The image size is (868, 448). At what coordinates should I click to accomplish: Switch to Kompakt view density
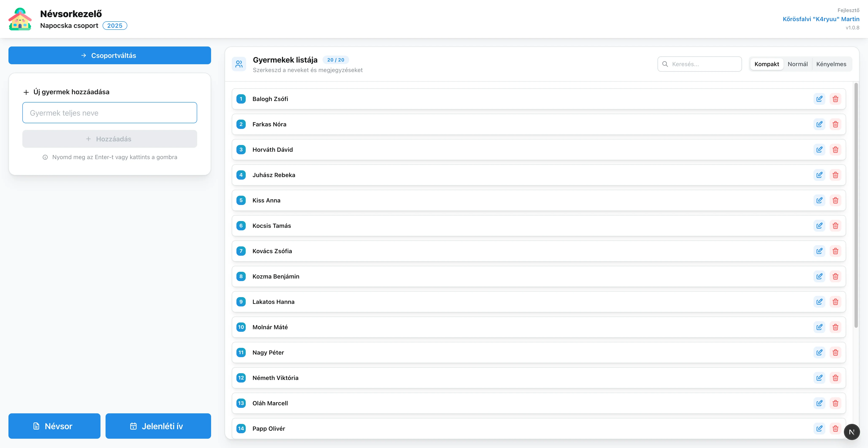(x=767, y=64)
